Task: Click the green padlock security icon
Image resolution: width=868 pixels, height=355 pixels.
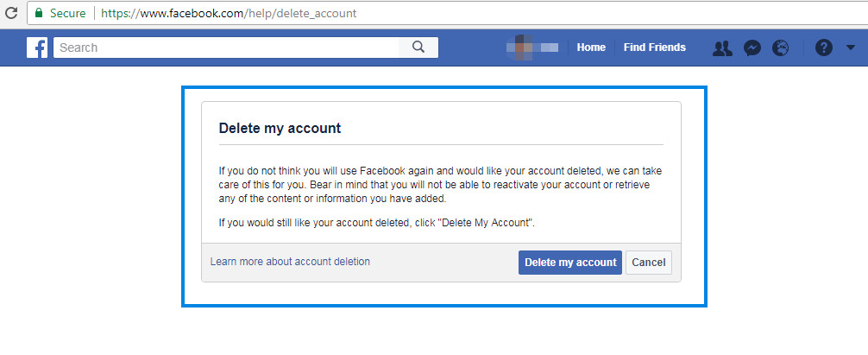Action: point(38,13)
